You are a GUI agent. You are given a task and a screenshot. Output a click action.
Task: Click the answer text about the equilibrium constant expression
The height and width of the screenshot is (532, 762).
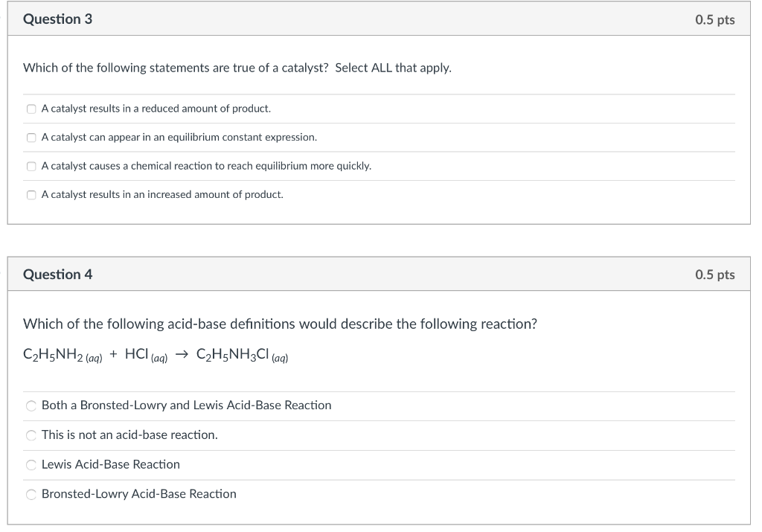(179, 138)
